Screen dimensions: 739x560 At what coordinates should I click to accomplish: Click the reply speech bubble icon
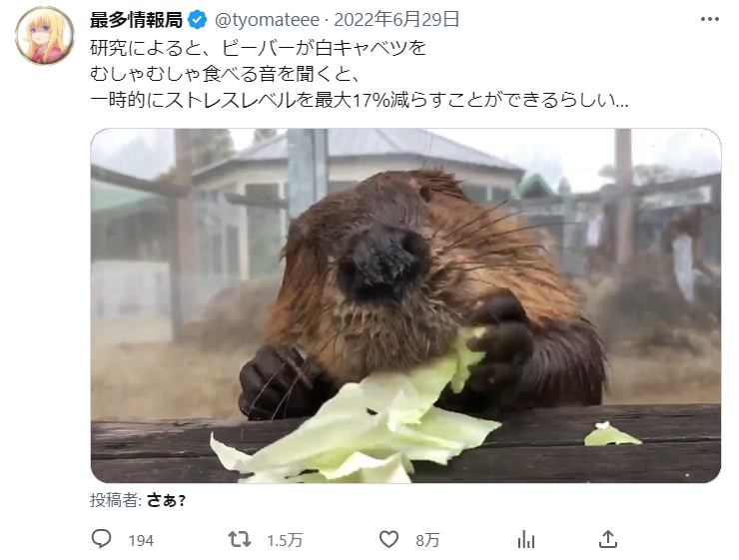(x=101, y=539)
